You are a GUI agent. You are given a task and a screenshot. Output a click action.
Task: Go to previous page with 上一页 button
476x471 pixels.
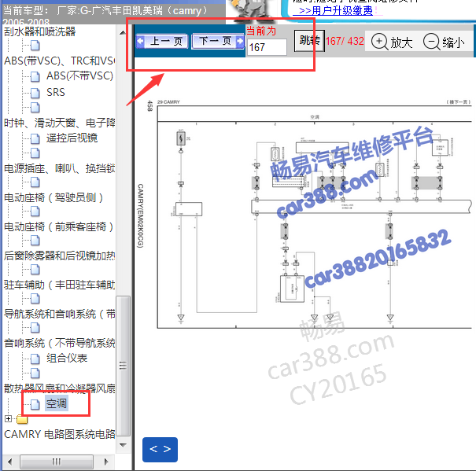[162, 41]
